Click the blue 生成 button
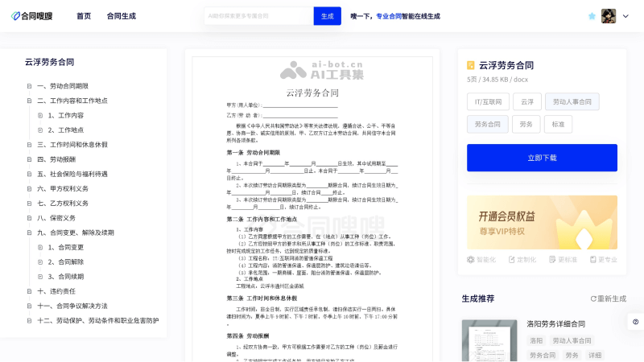This screenshot has width=644, height=362. (x=327, y=16)
